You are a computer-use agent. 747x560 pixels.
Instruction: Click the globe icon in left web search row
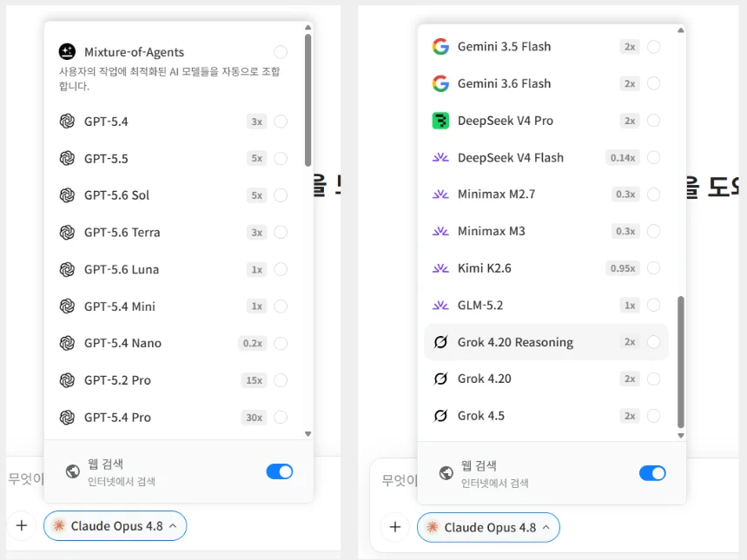point(73,471)
